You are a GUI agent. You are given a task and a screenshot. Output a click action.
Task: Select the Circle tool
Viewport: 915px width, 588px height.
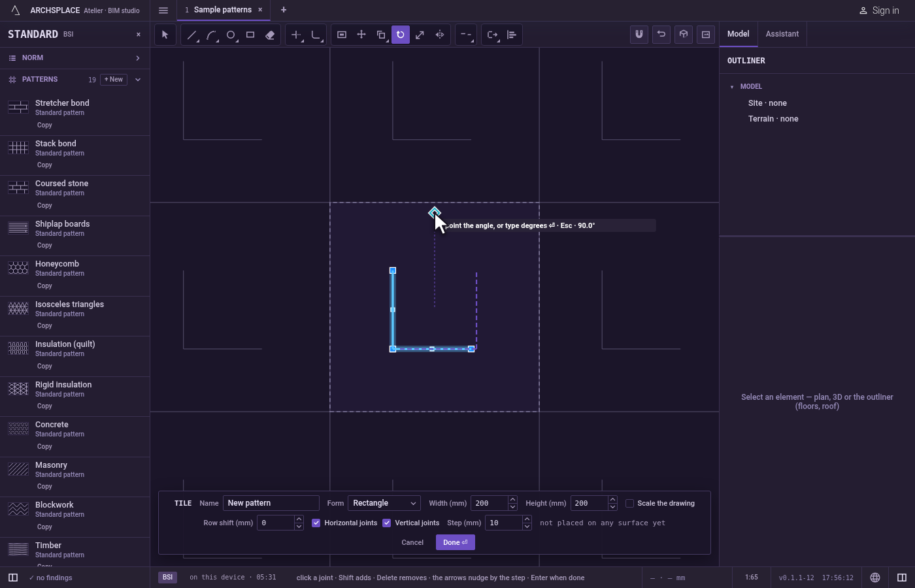(231, 35)
